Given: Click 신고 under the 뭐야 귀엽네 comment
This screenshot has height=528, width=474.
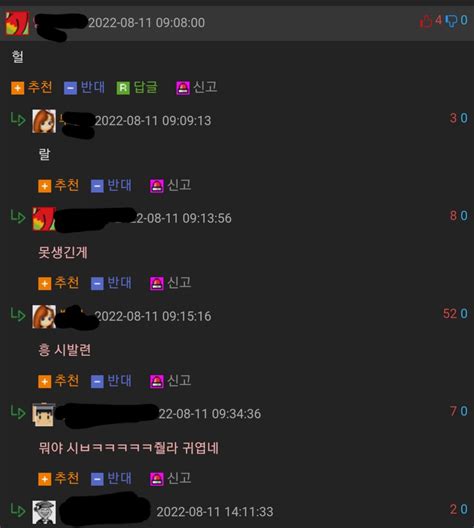Looking at the screenshot, I should 179,478.
